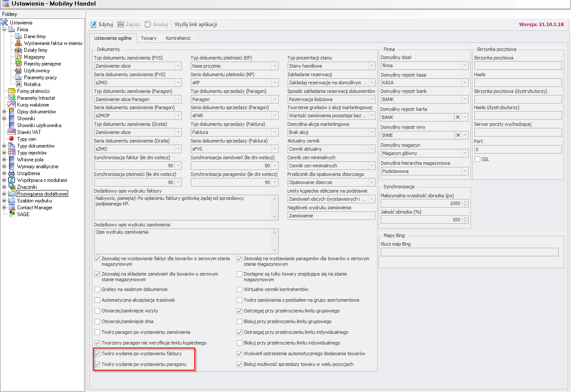
Task: Select the red Typy cen icon
Action: point(12,139)
